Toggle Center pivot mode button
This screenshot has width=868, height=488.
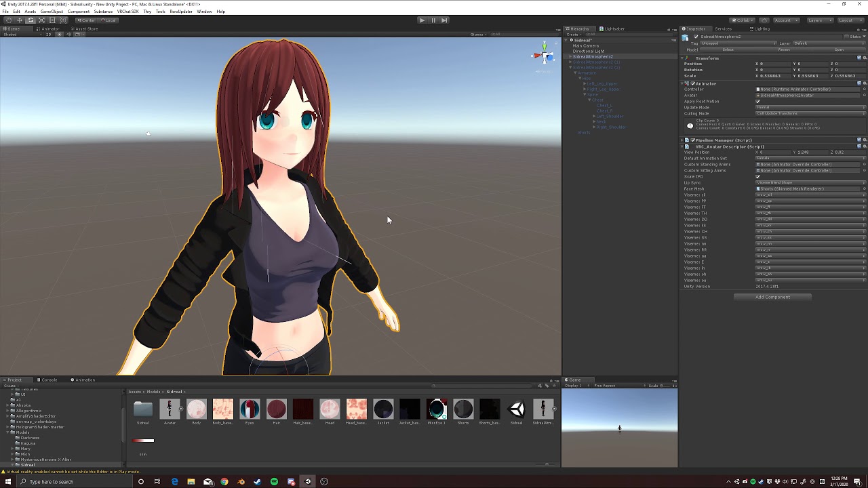pyautogui.click(x=87, y=20)
